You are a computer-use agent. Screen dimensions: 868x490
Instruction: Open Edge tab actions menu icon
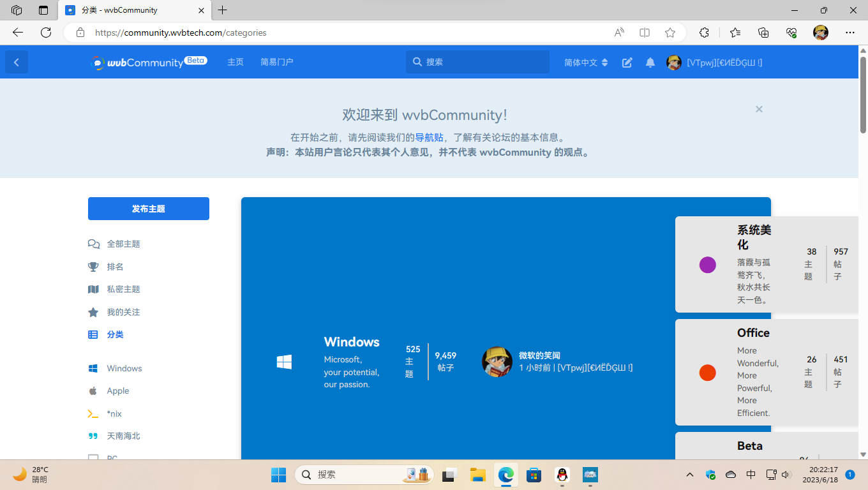click(x=43, y=10)
